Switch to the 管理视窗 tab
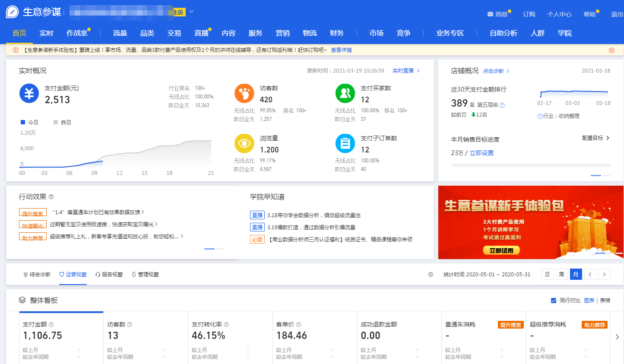The width and height of the screenshot is (624, 364). 145,275
